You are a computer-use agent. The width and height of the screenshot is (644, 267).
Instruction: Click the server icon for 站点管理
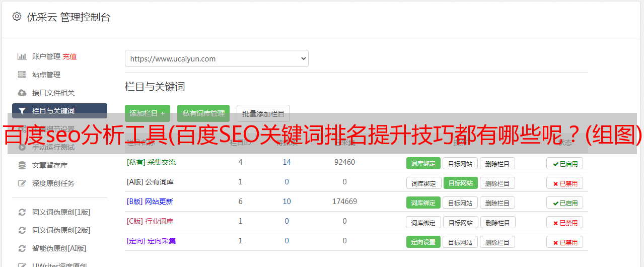click(22, 75)
